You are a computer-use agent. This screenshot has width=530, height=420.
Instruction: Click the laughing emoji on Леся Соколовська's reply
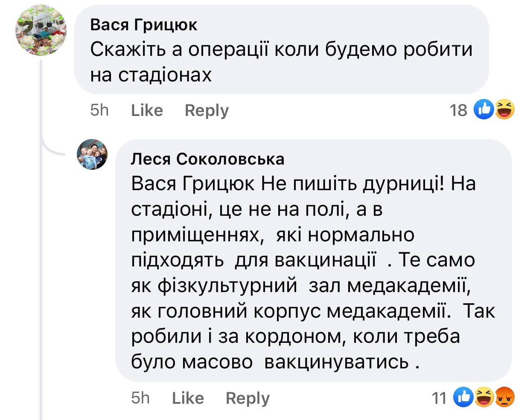click(484, 397)
